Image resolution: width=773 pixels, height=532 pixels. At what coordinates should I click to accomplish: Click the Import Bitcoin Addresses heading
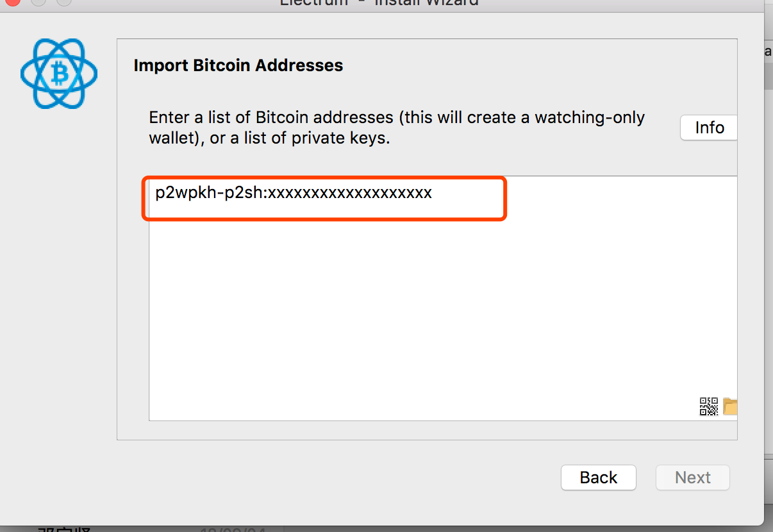[x=238, y=65]
